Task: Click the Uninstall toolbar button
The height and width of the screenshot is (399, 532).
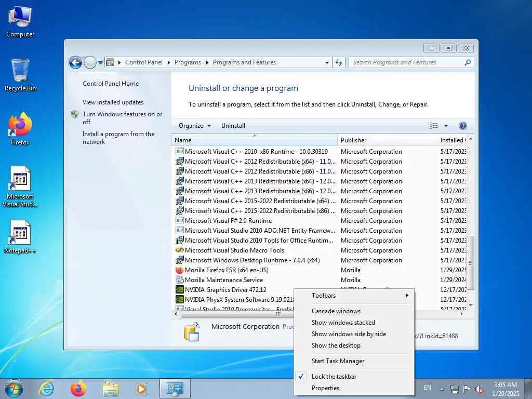Action: (233, 126)
